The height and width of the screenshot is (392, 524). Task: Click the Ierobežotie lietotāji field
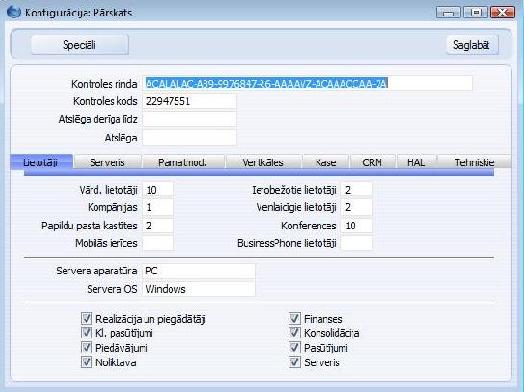coord(357,190)
